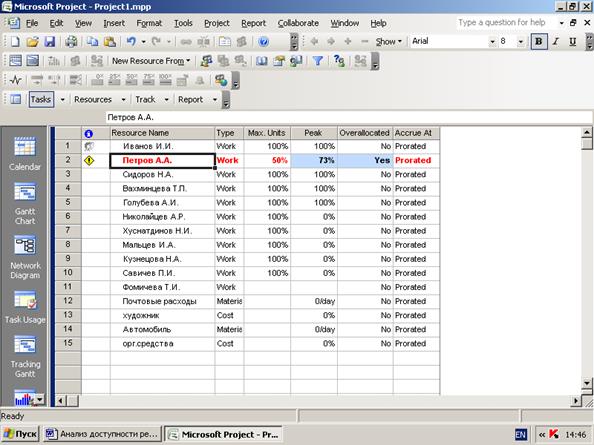The height and width of the screenshot is (445, 594).
Task: Toggle Underline formatting button
Action: pos(573,41)
